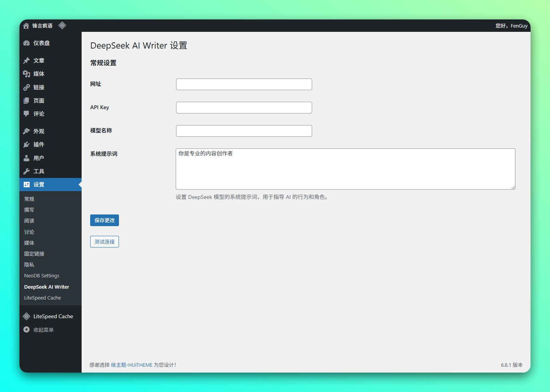This screenshot has height=392, width=550.
Task: Focus the 模型名称 input field
Action: click(244, 131)
